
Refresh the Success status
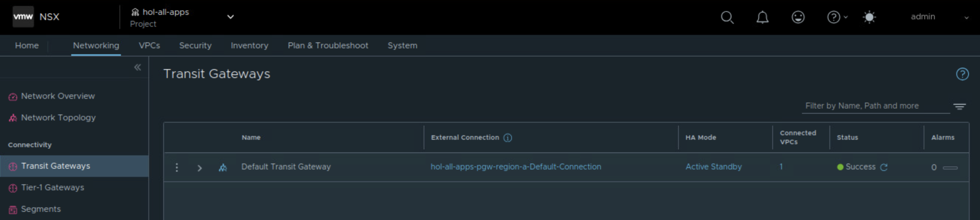point(884,167)
